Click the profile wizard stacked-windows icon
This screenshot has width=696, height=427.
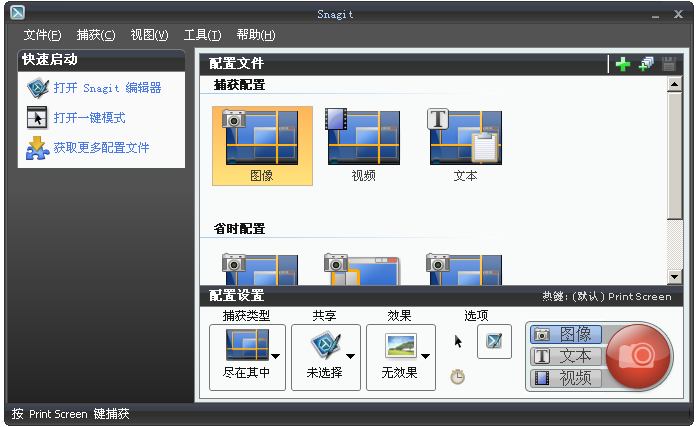click(646, 64)
